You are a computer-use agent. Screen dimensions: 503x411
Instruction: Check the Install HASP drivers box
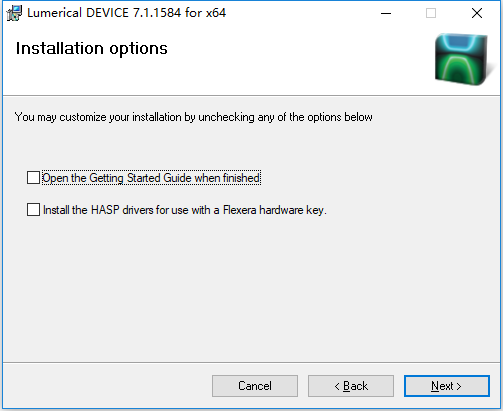pos(33,210)
